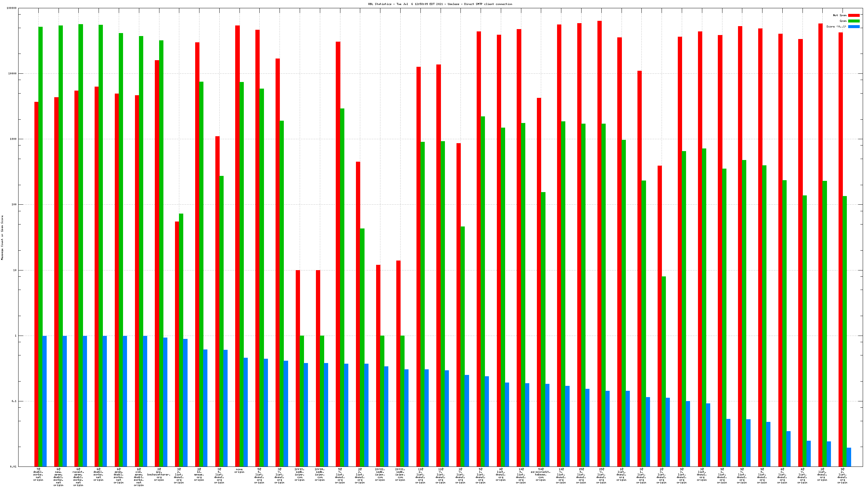Image resolution: width=868 pixels, height=488 pixels.
Task: Click the 0.01 y-axis tick label
Action: click(13, 467)
